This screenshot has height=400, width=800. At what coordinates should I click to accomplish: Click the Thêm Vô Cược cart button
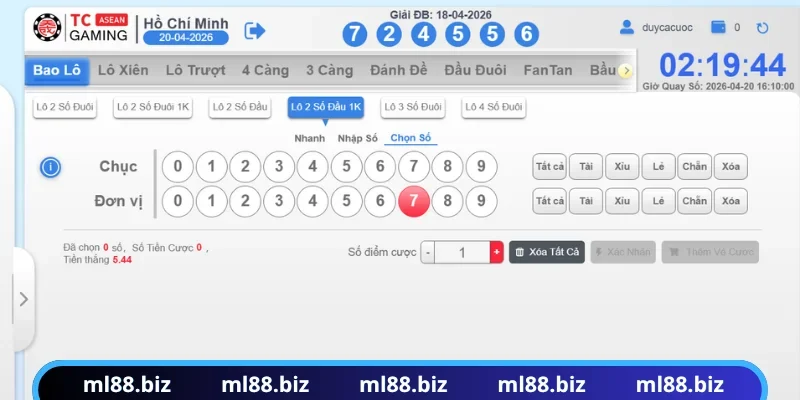pyautogui.click(x=710, y=253)
